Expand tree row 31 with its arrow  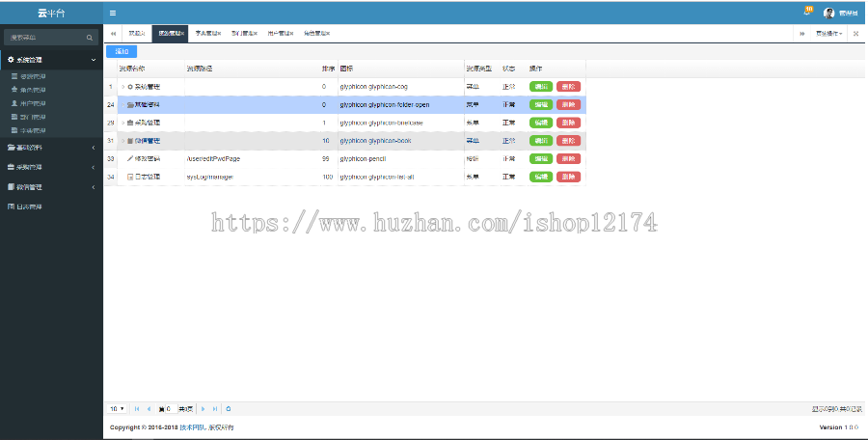[x=122, y=141]
